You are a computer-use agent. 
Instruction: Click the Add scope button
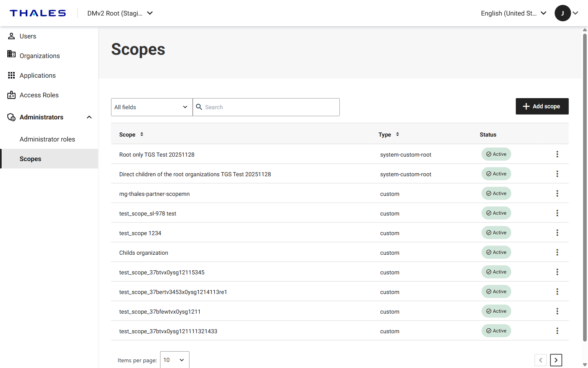pyautogui.click(x=542, y=106)
